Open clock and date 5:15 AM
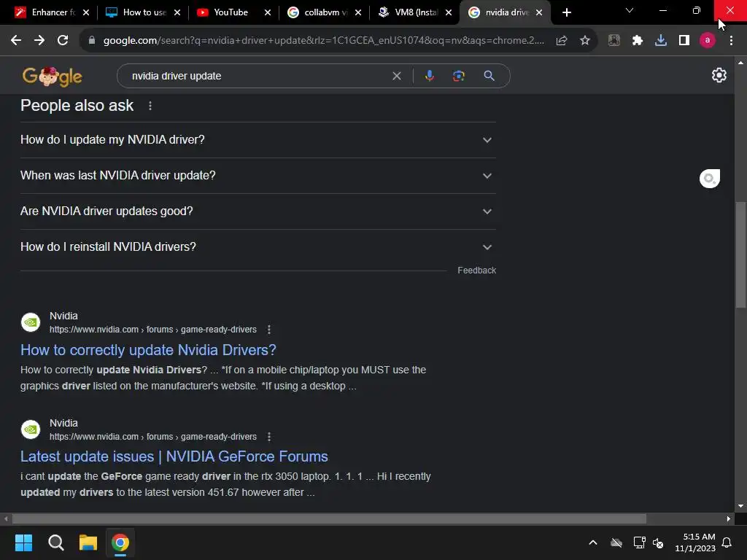 click(x=695, y=542)
